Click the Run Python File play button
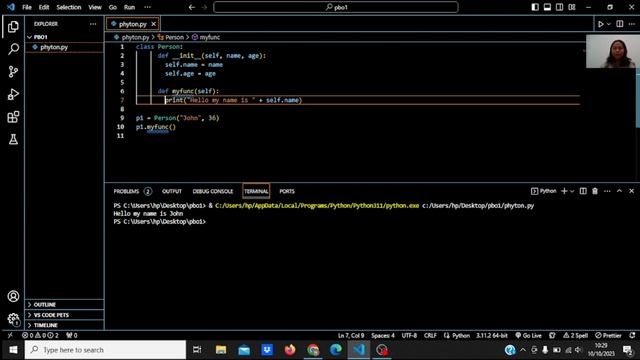The width and height of the screenshot is (640, 360). click(600, 24)
